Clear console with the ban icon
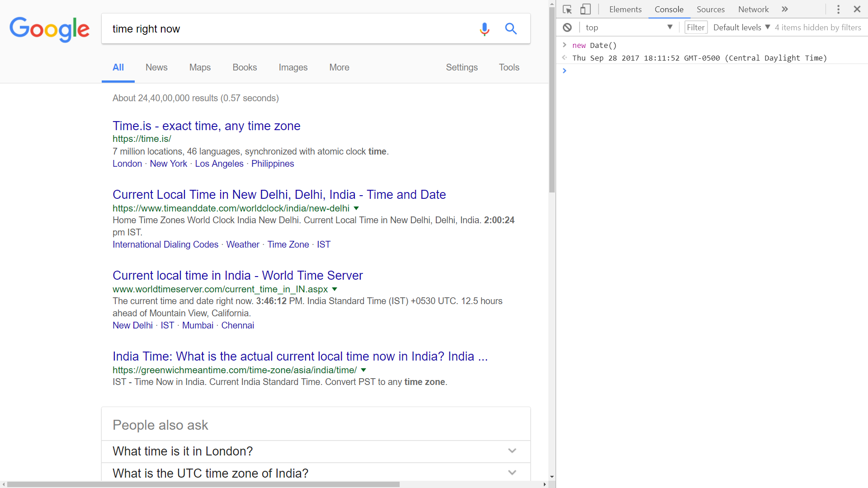868x488 pixels. pos(567,28)
